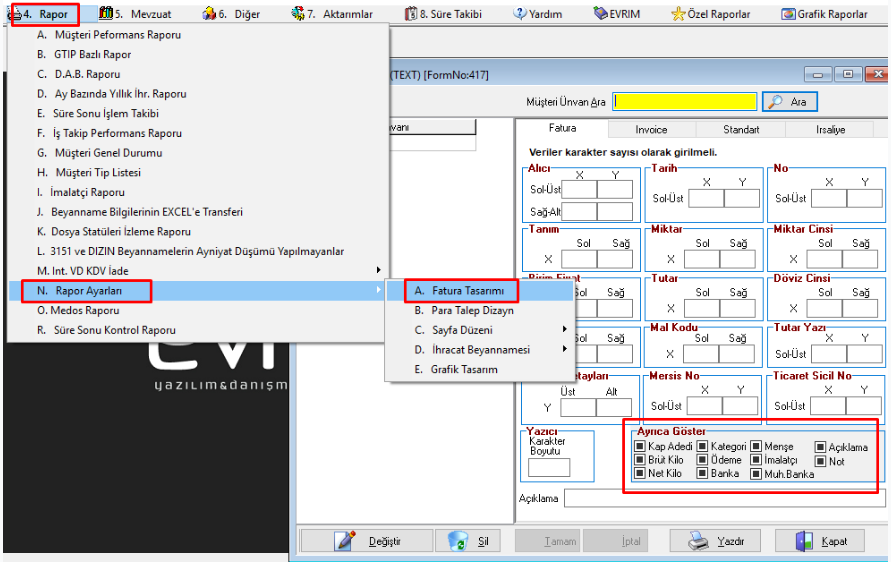891x562 pixels.
Task: Open the 8. Süre Takibi menu
Action: [443, 14]
